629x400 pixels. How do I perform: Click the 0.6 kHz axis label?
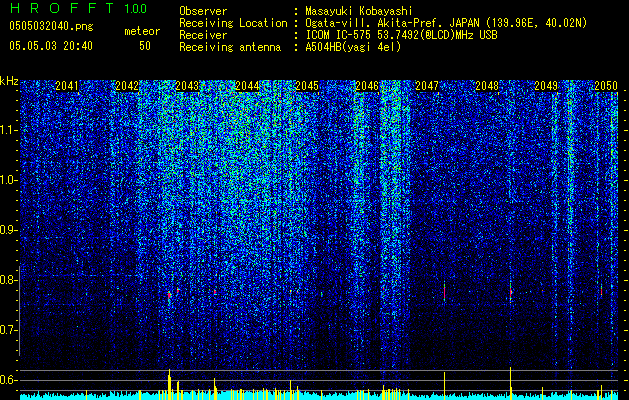9,380
